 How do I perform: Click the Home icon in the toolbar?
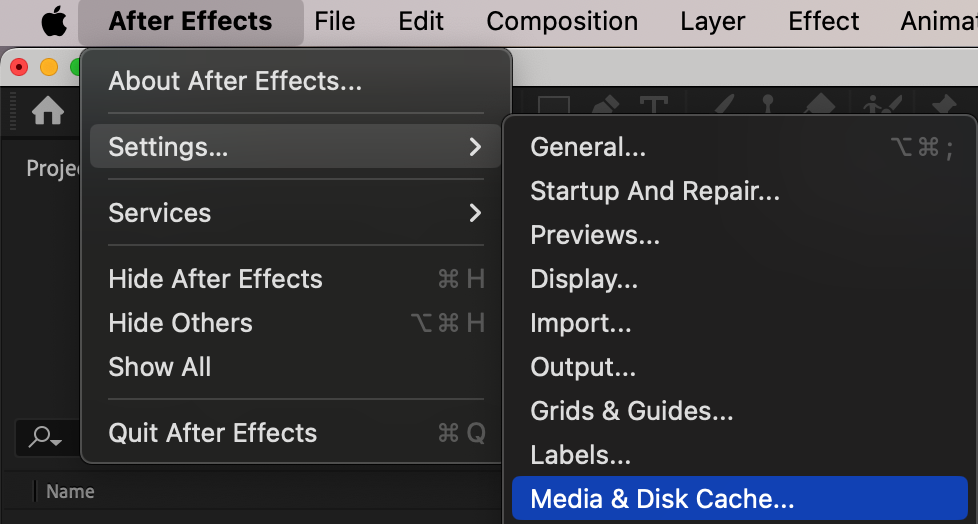48,111
